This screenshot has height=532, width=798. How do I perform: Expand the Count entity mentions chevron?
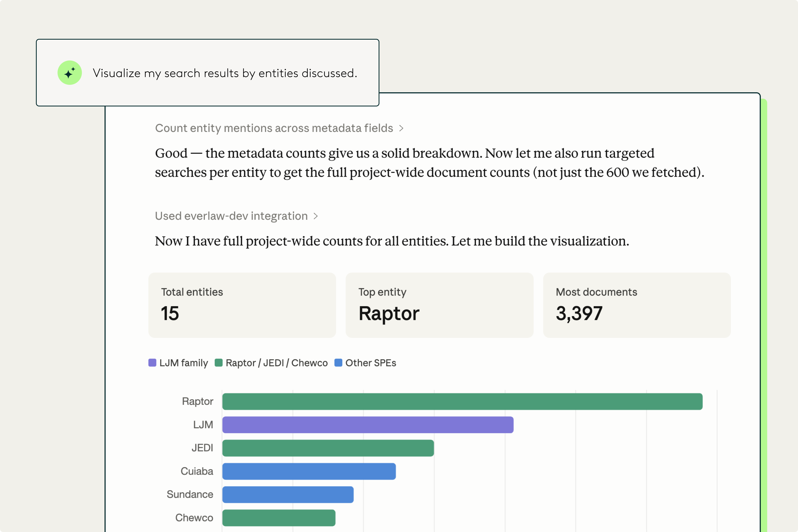tap(401, 128)
